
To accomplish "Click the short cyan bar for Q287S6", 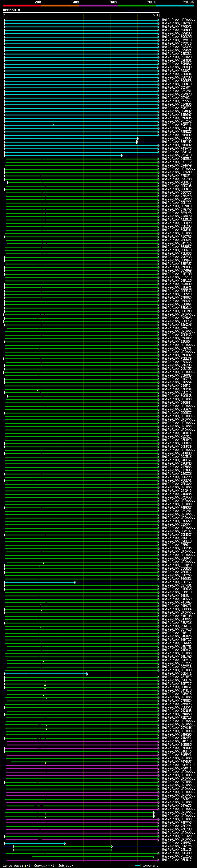I will (40, 582).
